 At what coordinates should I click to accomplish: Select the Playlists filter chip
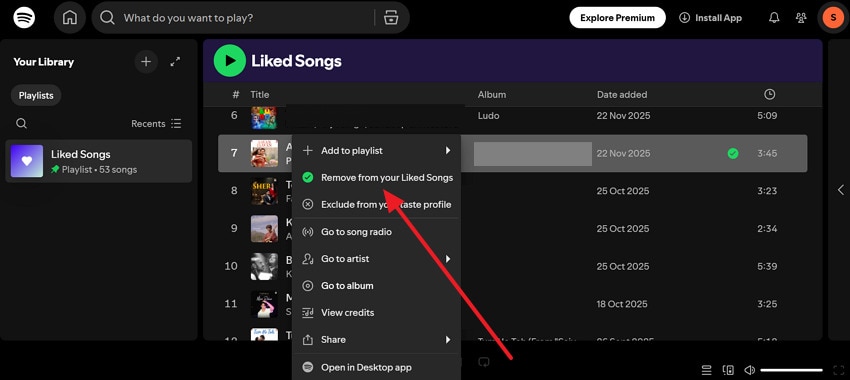coord(36,95)
